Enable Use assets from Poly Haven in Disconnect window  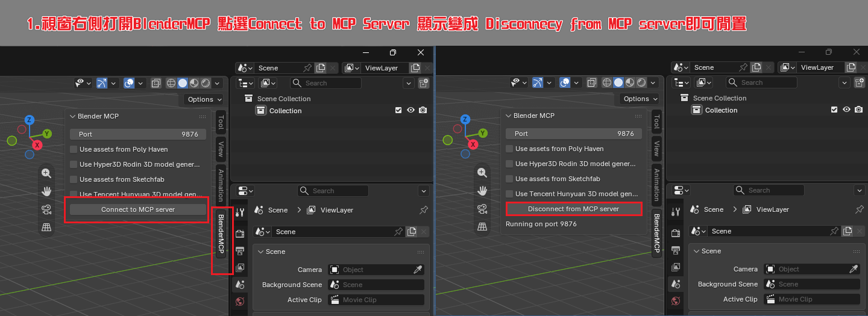510,149
